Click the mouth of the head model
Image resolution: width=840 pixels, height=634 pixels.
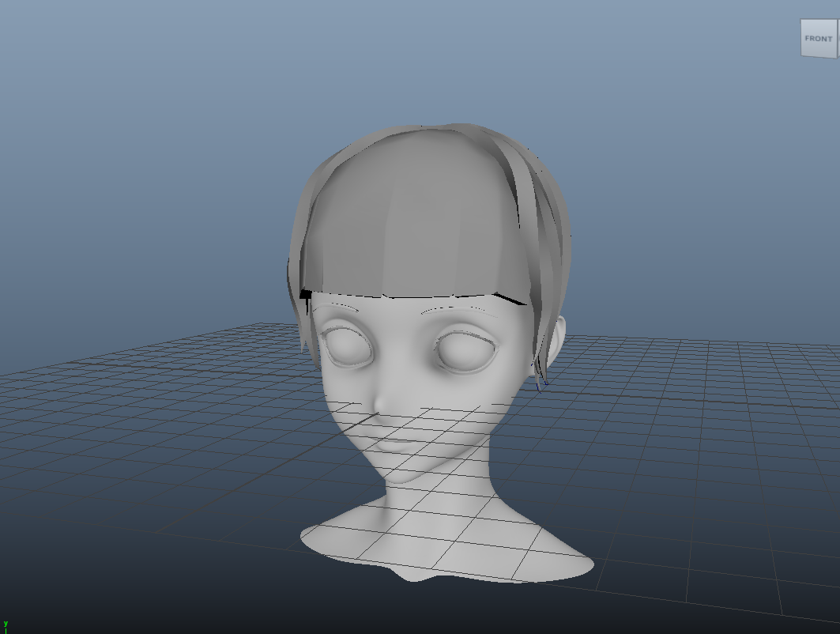394,444
